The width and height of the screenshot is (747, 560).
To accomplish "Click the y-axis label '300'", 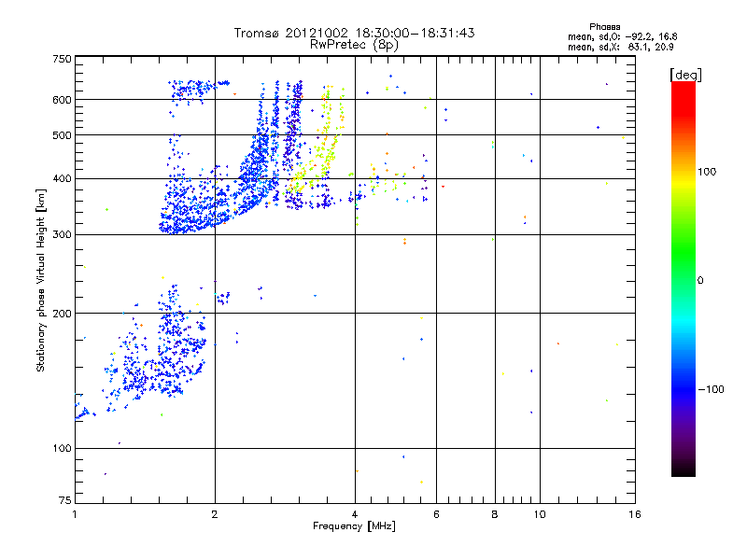I will [x=62, y=235].
